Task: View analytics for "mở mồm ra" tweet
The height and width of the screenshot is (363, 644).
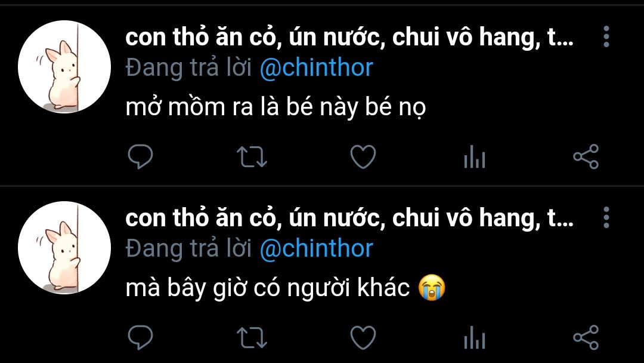Action: [474, 158]
